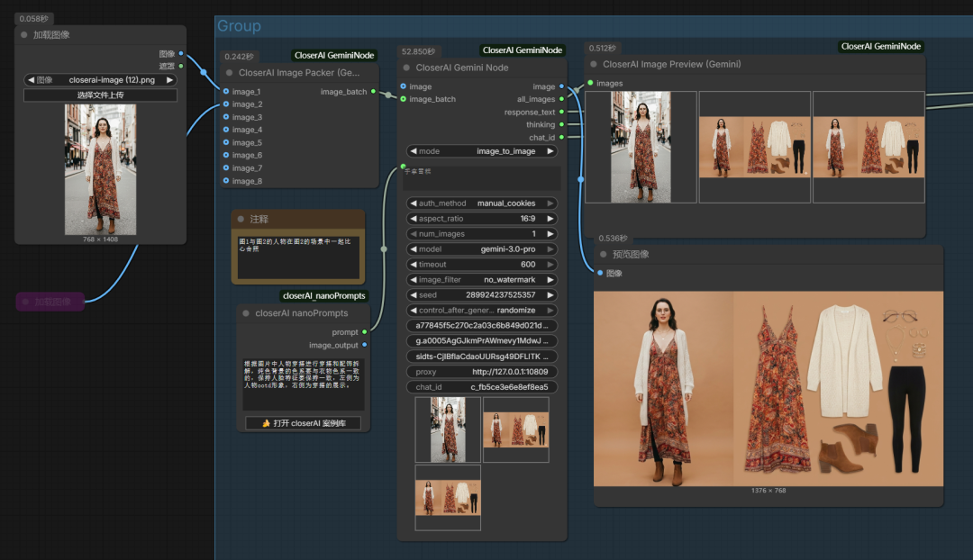Screen dimensions: 973x560
Task: Click the image_batch output port on Image Packer
Action: click(373, 91)
